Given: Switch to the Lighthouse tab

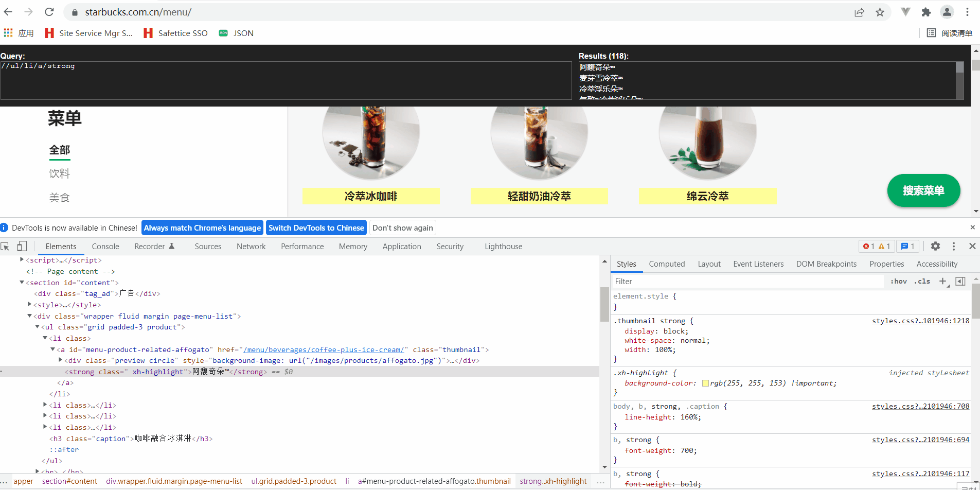Looking at the screenshot, I should coord(503,247).
